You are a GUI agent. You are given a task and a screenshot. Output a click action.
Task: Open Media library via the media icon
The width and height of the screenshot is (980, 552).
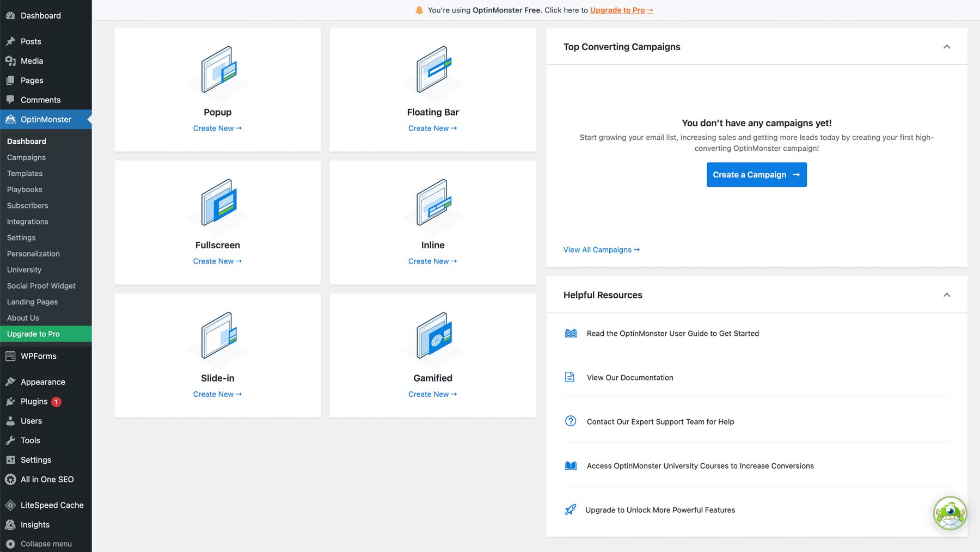[10, 60]
